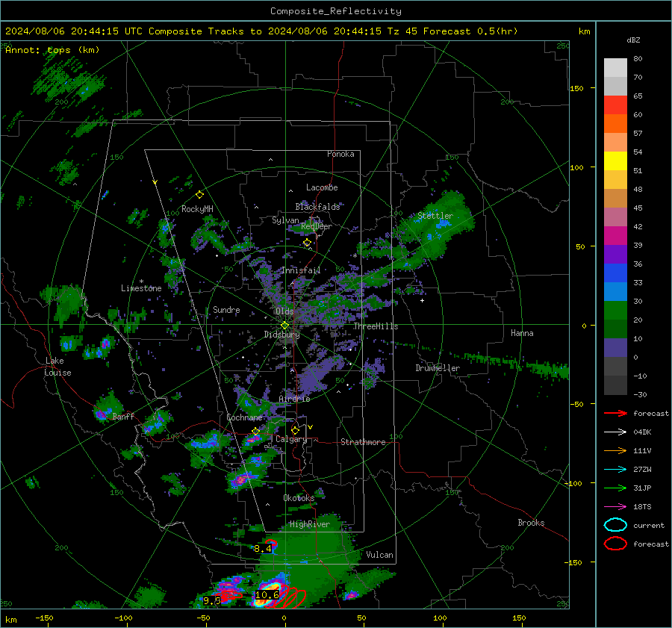Click the orange 111V arrow in legend
This screenshot has width=672, height=628.
click(x=615, y=450)
